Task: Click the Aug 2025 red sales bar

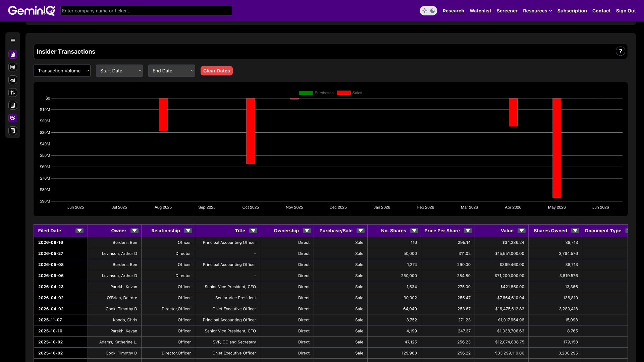Action: 163,114
